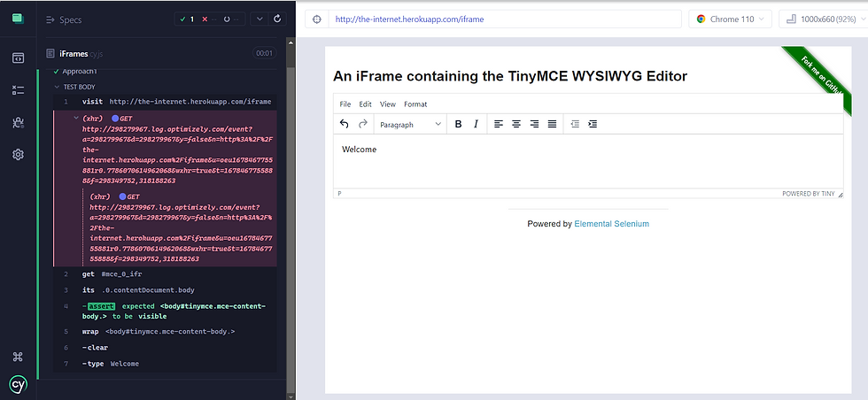Select the assert expected visible command

pos(165,311)
